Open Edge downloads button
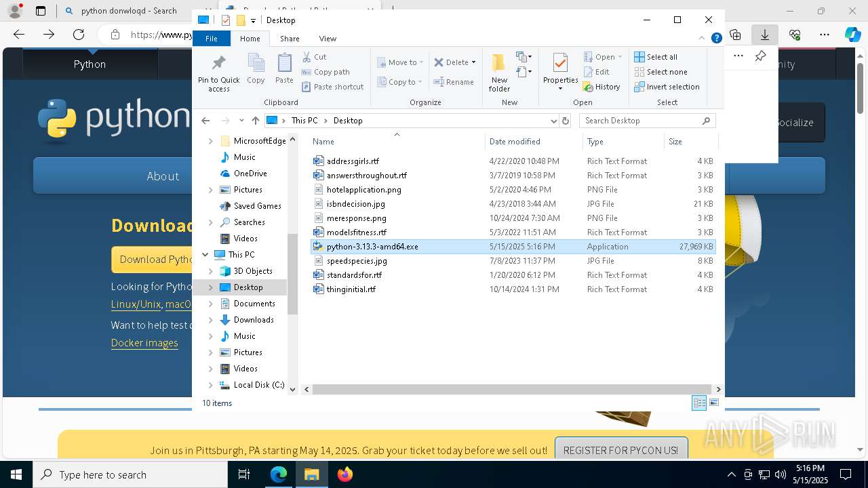This screenshot has height=488, width=868. point(764,35)
